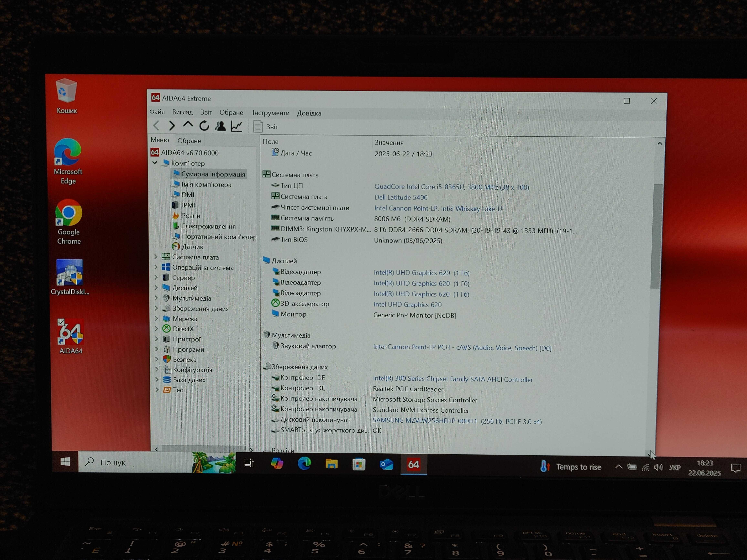Open the Dell Latitude 5400 link
The image size is (747, 560).
coord(401,197)
